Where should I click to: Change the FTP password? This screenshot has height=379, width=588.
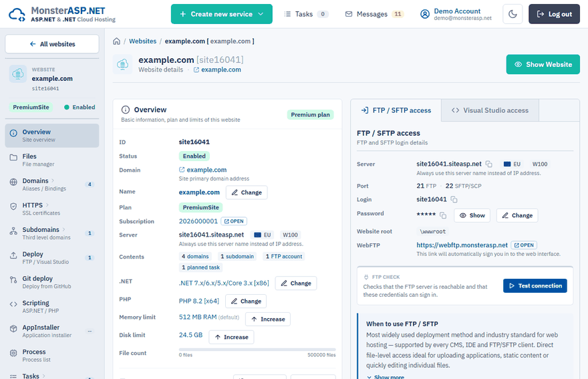pyautogui.click(x=517, y=215)
